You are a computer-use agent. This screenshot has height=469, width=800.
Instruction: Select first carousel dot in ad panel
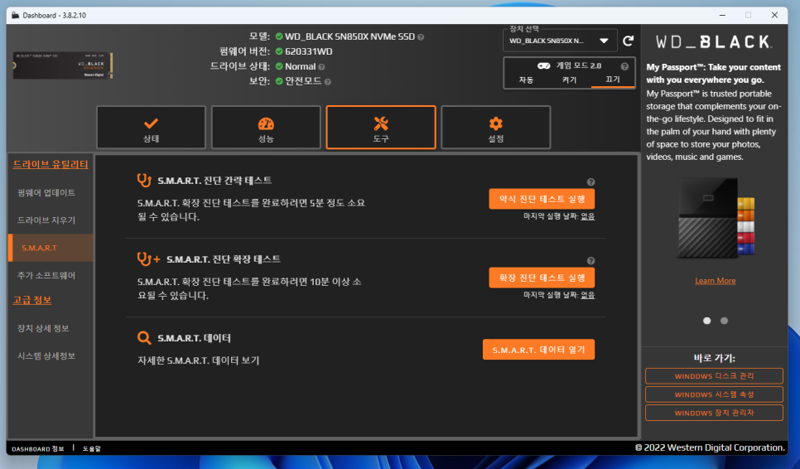pyautogui.click(x=707, y=320)
